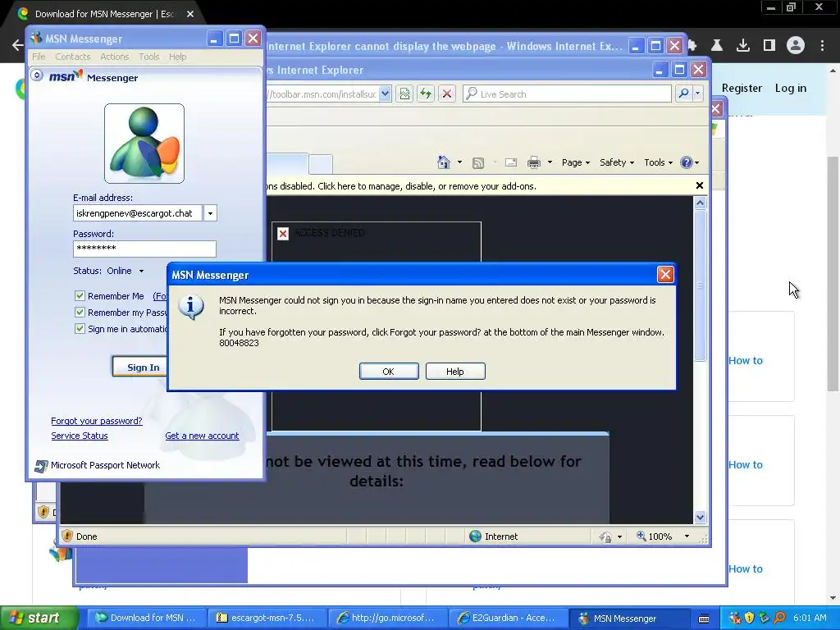Click the Service Status link

80,436
